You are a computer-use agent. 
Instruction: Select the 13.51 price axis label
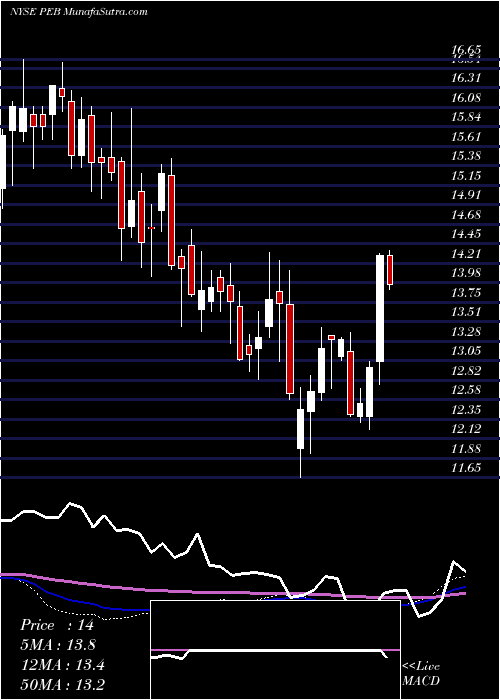(x=466, y=311)
